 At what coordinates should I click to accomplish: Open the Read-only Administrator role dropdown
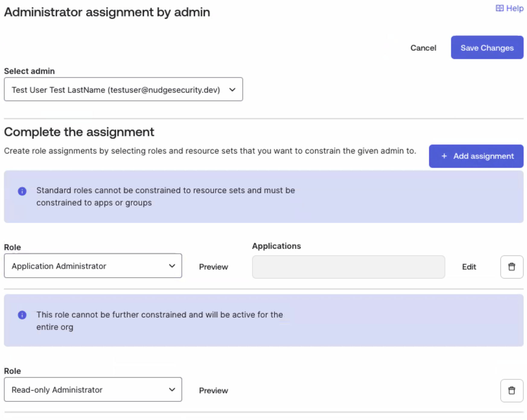[x=88, y=390]
